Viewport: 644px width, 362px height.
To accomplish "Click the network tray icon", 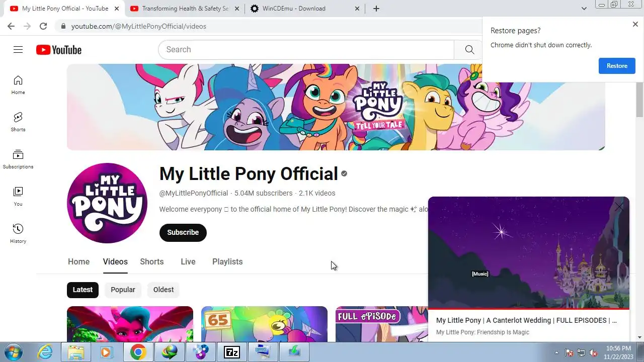I will coord(581,352).
